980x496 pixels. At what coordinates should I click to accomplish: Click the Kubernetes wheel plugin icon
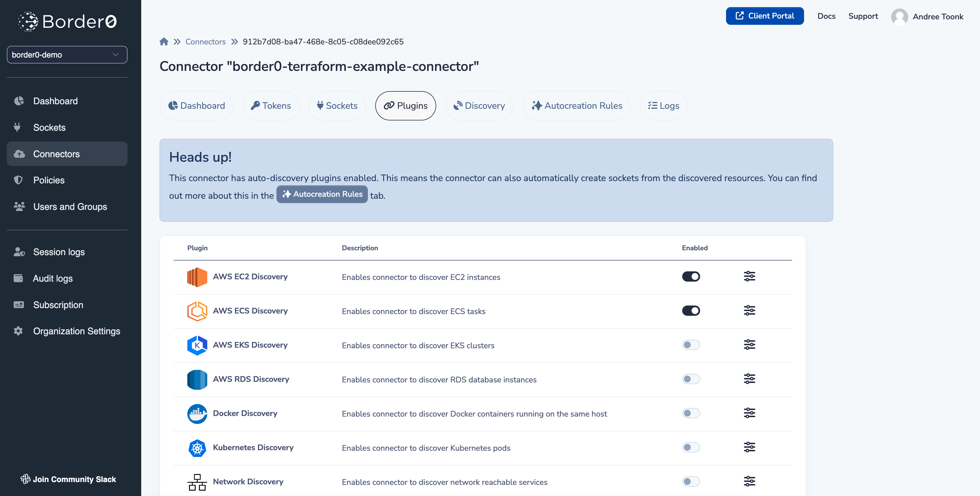point(197,448)
